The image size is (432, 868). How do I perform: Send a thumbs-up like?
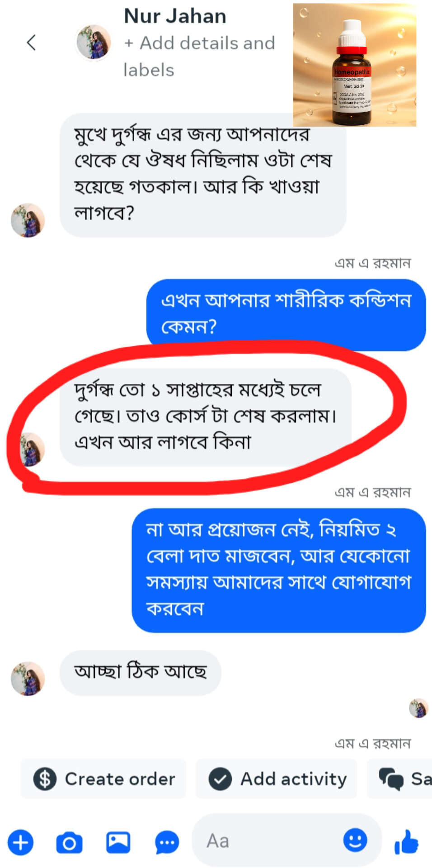pyautogui.click(x=406, y=842)
